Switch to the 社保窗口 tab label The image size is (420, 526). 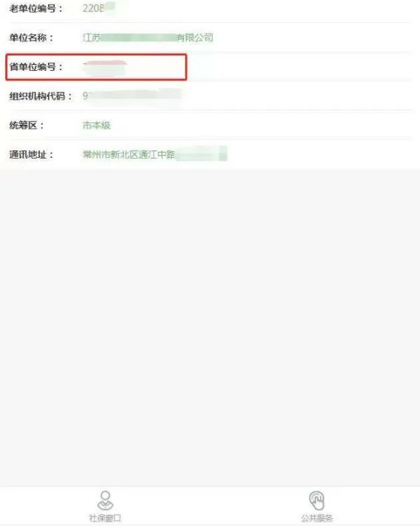(105, 518)
